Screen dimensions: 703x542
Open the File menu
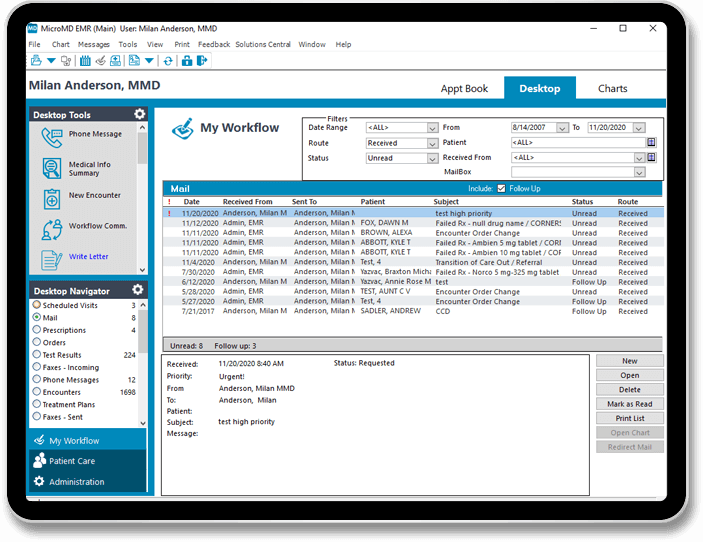(35, 44)
